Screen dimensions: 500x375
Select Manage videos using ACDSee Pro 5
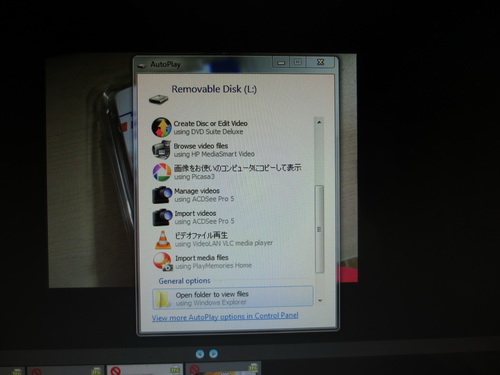coord(233,195)
